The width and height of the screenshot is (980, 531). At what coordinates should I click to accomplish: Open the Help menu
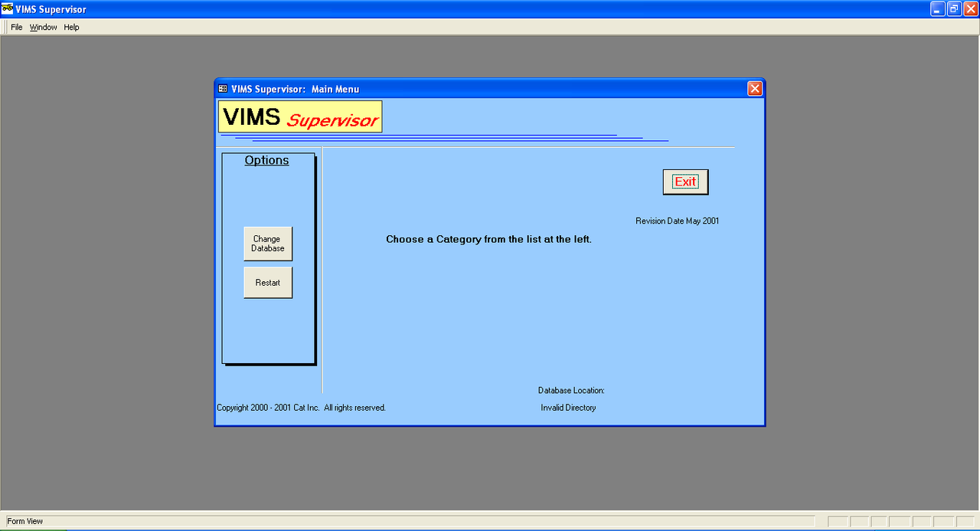pyautogui.click(x=71, y=27)
